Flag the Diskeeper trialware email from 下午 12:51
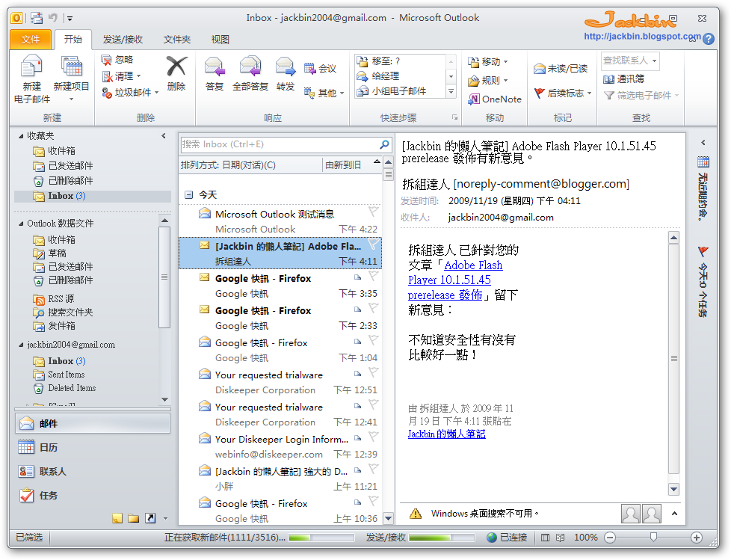Viewport: 731px width, 560px height. coord(373,372)
